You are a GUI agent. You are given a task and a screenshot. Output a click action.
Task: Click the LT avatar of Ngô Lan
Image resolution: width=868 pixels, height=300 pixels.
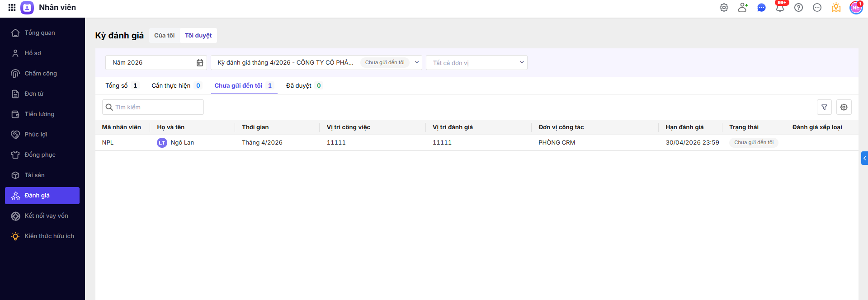(162, 143)
